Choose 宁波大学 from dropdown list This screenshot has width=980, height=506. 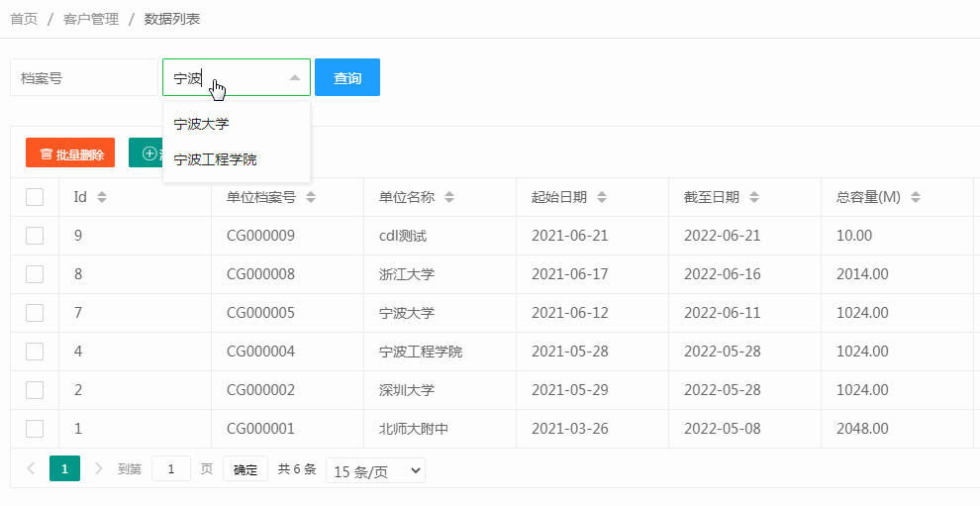click(237, 124)
